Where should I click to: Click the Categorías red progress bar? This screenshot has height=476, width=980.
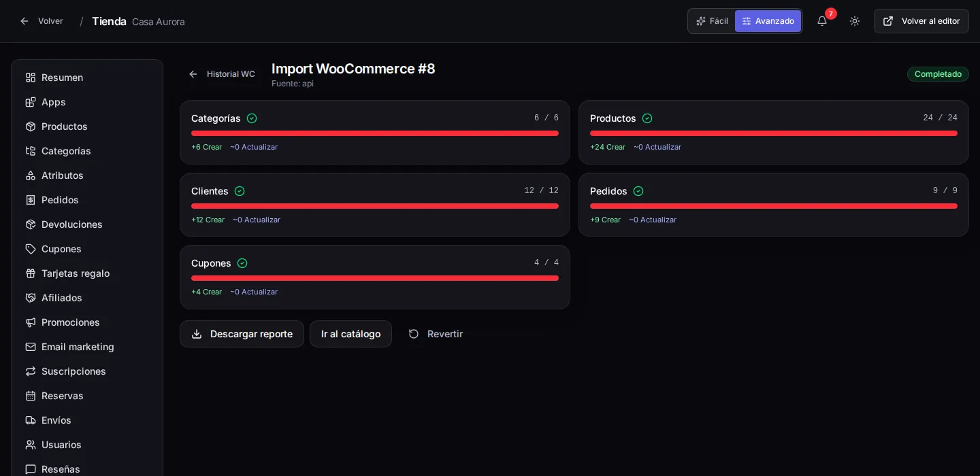point(375,133)
